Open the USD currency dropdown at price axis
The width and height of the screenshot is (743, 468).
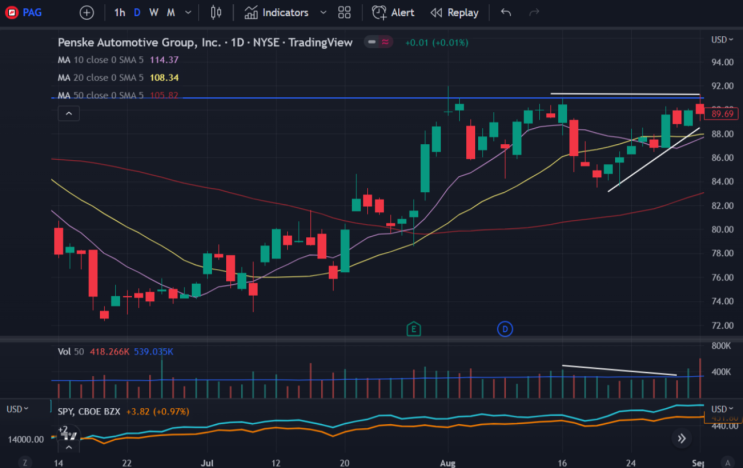(x=722, y=40)
